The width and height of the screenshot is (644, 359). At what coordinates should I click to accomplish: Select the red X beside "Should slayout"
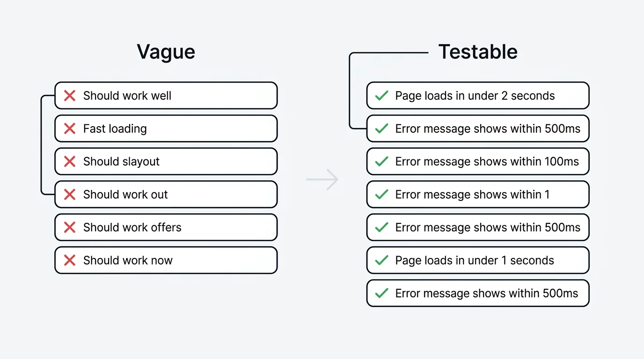[x=70, y=162]
